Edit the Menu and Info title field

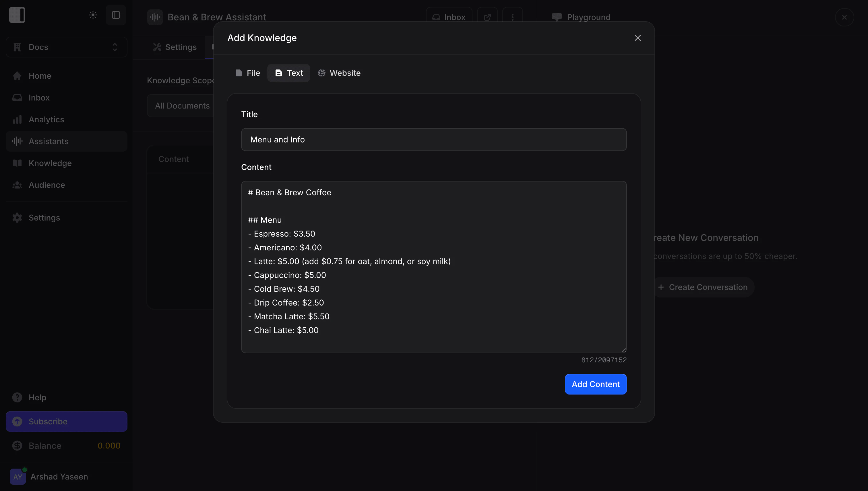coord(433,139)
